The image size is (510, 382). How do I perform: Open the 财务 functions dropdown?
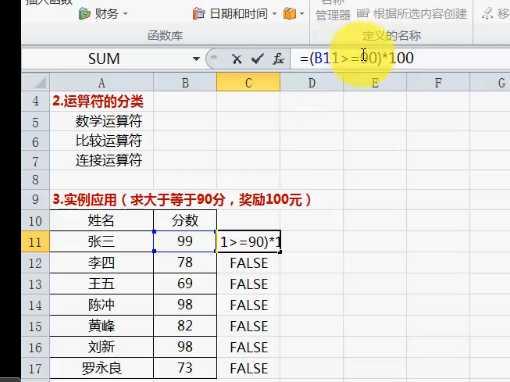[x=103, y=14]
